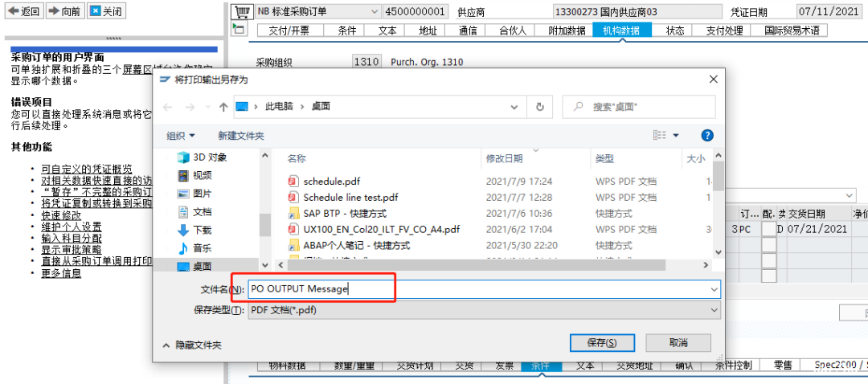The height and width of the screenshot is (384, 868).
Task: Click the back arrow in the save dialog
Action: tap(168, 107)
